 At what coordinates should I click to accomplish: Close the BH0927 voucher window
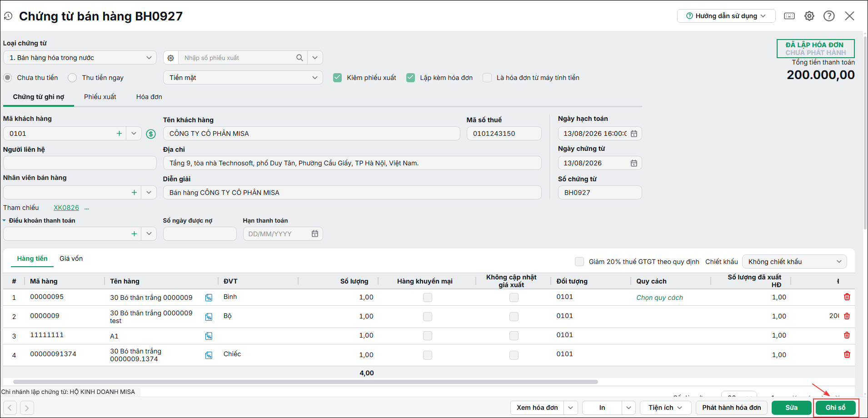(849, 16)
